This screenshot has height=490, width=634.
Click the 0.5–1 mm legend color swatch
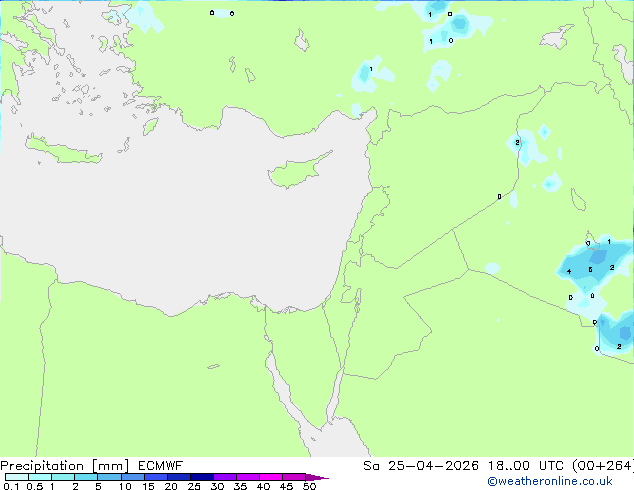point(40,477)
